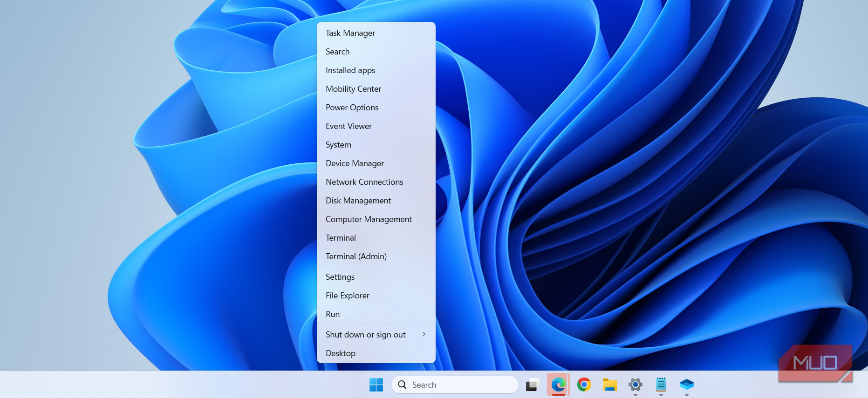Open Device Manager from the menu

click(x=376, y=163)
